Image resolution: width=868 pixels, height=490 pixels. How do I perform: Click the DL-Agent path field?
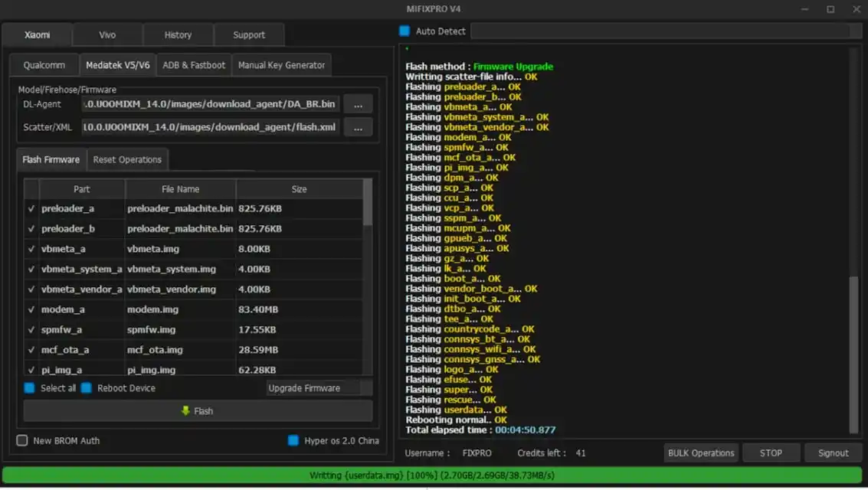[211, 104]
